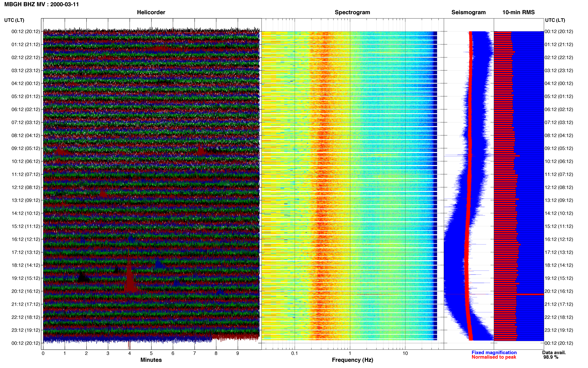The width and height of the screenshot is (588, 368).
Task: Click right-side time label 20:12 (16:12)
Action: (559, 291)
